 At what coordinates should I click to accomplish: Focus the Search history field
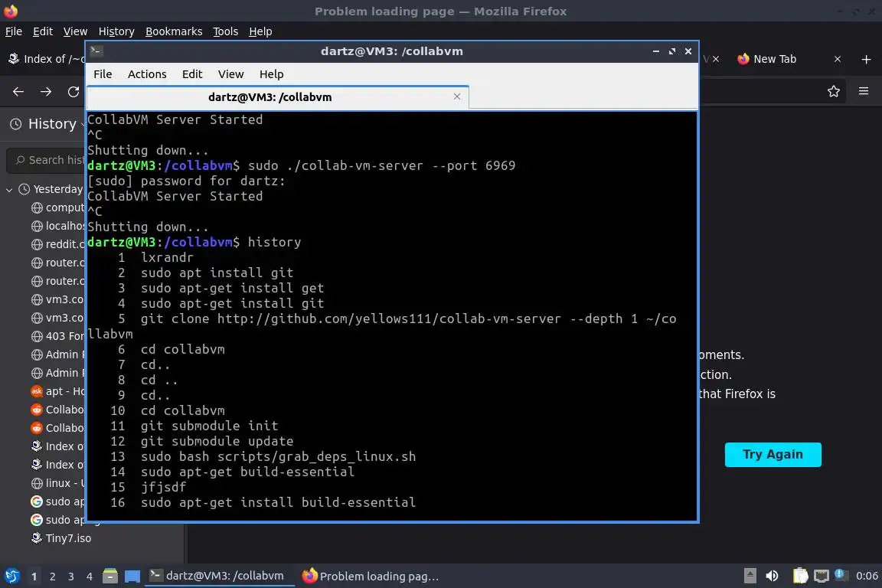coord(47,160)
